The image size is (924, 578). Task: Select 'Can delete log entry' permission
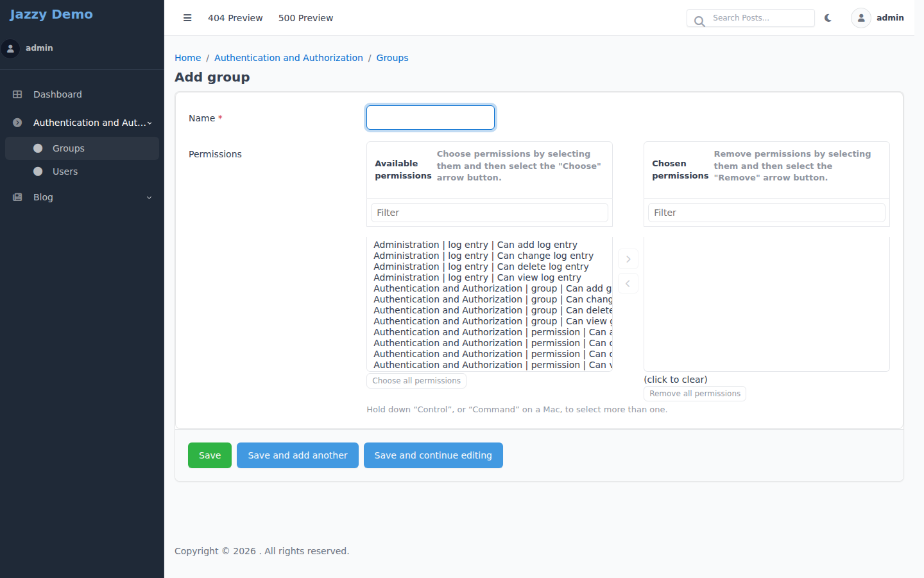coord(490,267)
